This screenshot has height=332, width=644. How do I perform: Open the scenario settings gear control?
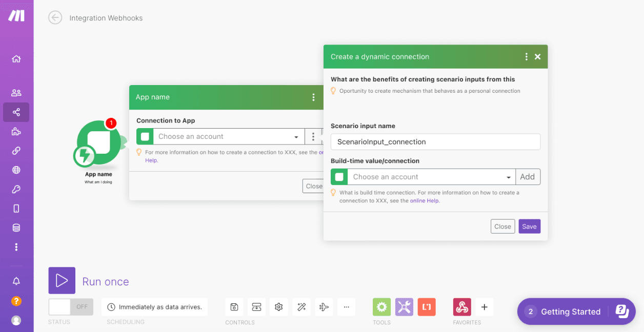tap(279, 307)
